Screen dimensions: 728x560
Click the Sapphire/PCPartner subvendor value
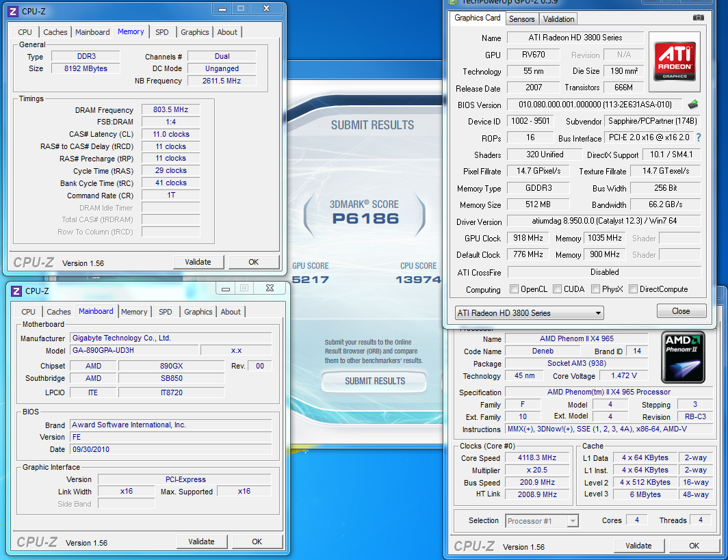coord(652,121)
